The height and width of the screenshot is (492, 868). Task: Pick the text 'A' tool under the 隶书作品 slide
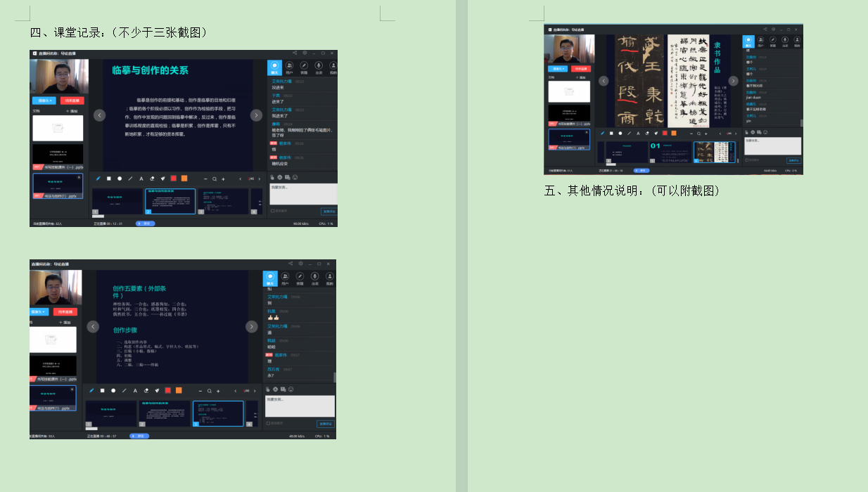point(638,133)
